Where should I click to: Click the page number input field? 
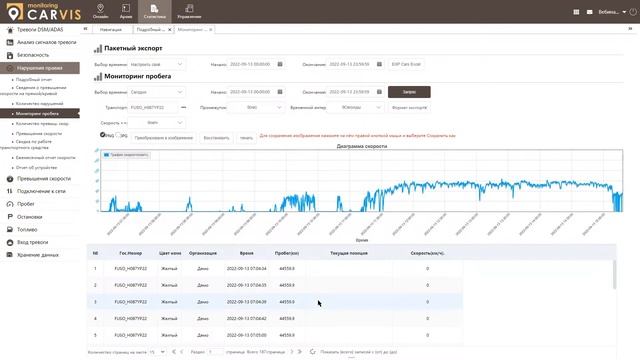click(215, 352)
